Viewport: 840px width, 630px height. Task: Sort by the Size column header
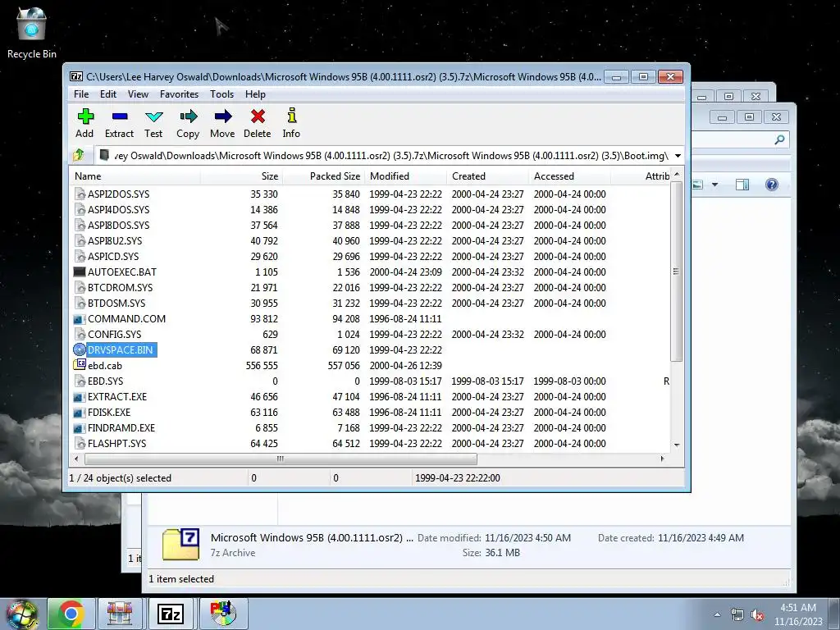tap(242, 176)
